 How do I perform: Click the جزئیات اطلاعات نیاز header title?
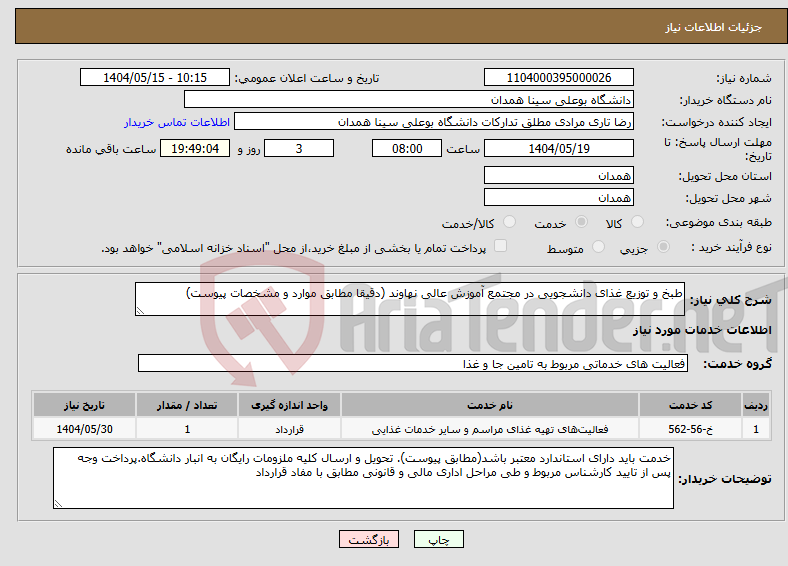pyautogui.click(x=714, y=27)
